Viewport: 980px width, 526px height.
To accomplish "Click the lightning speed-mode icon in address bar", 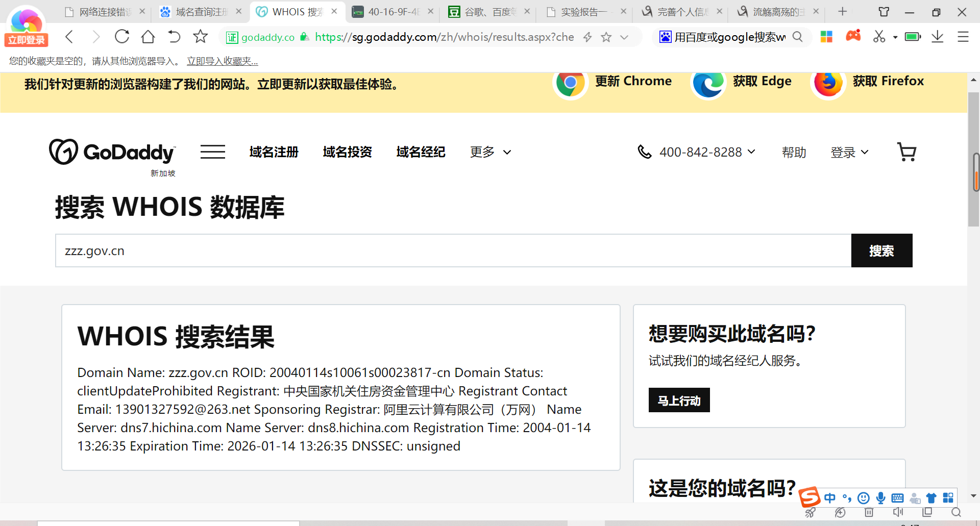I will click(588, 37).
